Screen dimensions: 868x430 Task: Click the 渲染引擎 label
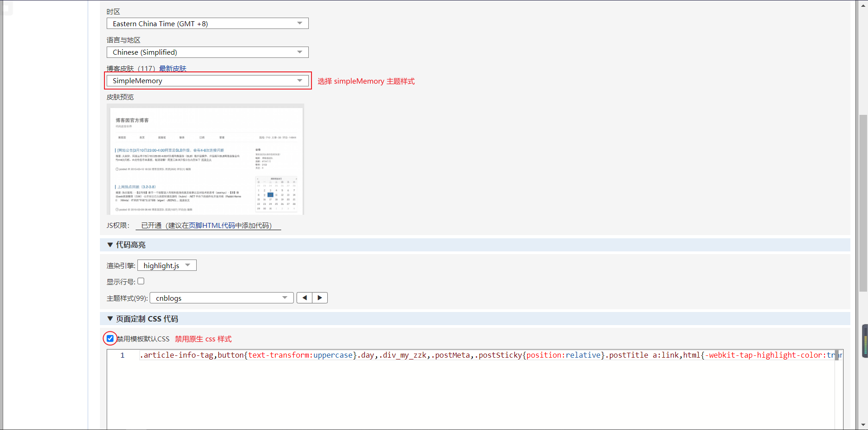[121, 265]
